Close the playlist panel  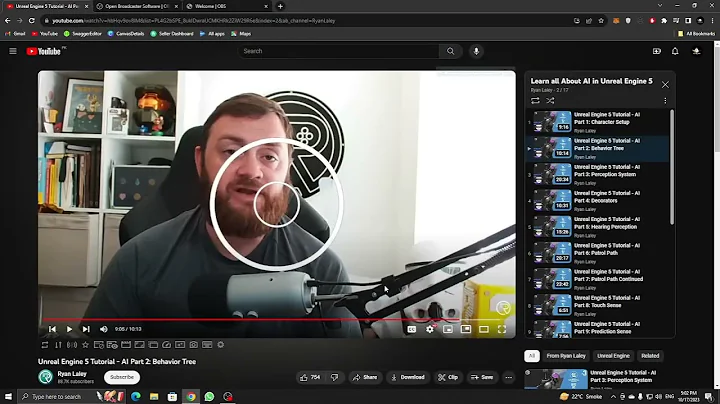click(x=665, y=84)
